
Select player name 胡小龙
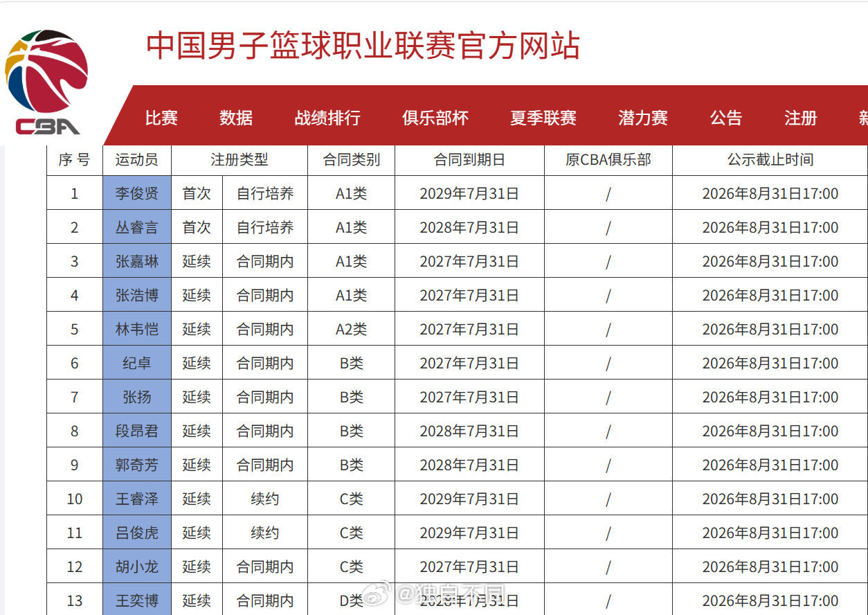point(137,567)
